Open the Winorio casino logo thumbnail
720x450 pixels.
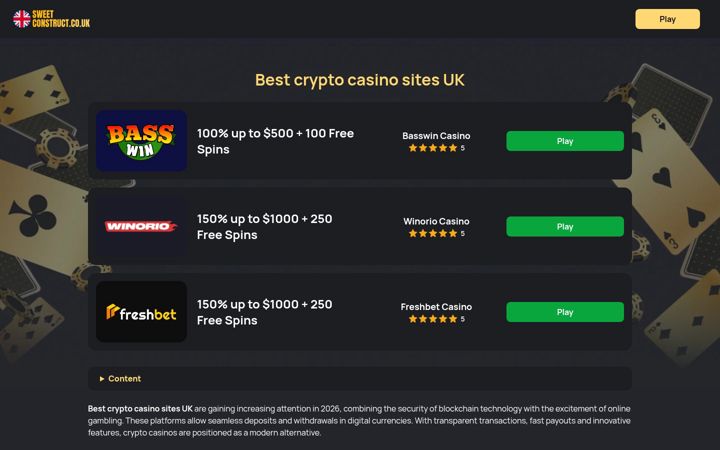click(141, 226)
